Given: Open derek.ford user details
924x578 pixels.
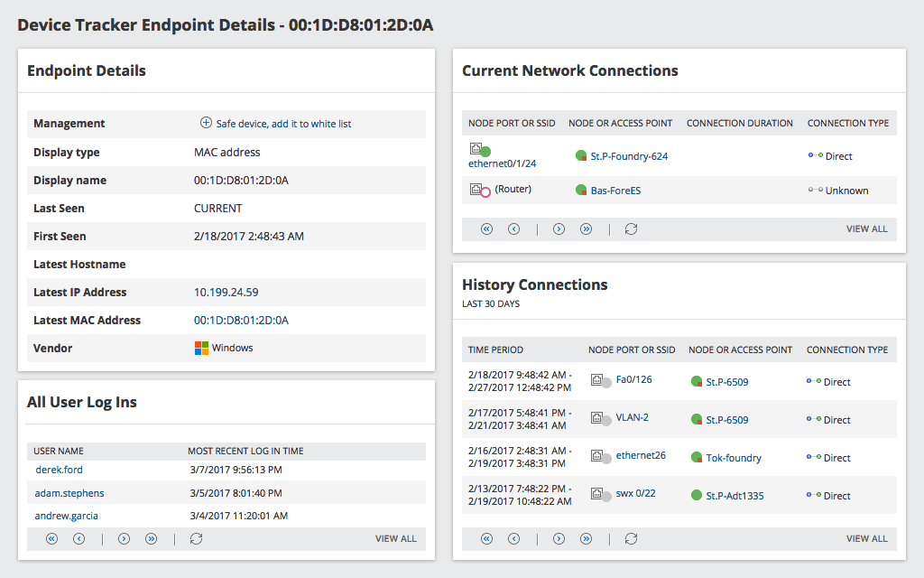Looking at the screenshot, I should 58,469.
